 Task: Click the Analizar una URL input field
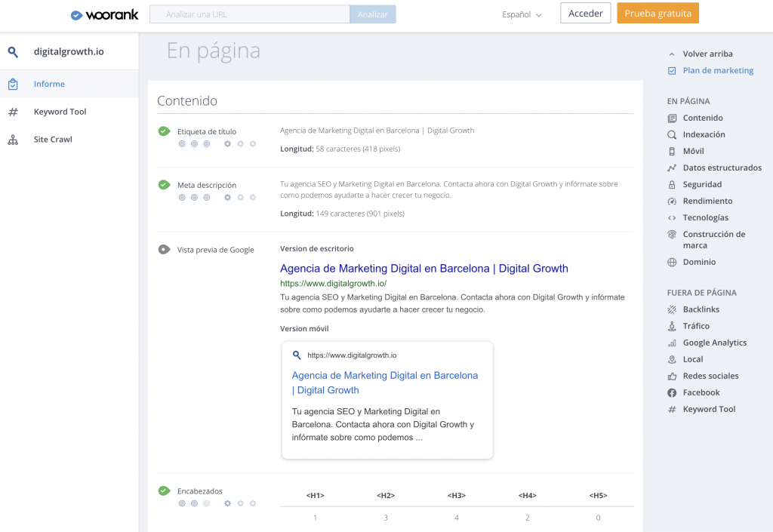[x=250, y=14]
